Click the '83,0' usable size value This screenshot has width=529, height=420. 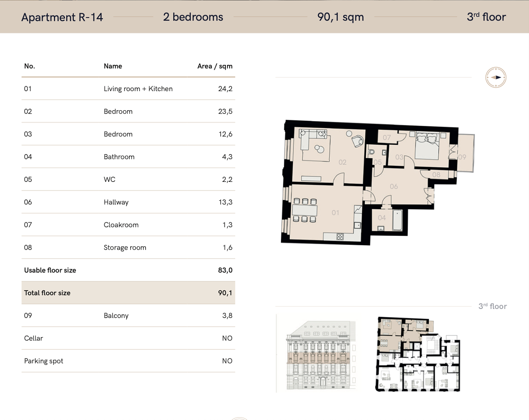pos(225,270)
